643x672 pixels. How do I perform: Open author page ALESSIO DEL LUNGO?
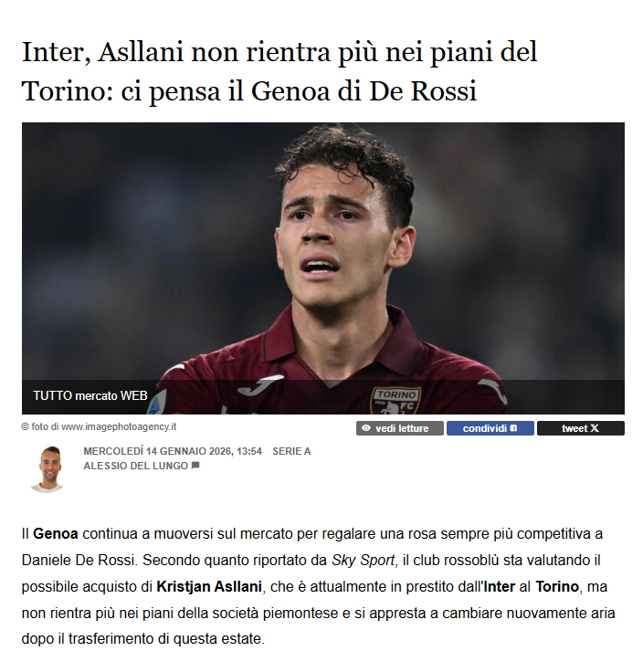135,466
